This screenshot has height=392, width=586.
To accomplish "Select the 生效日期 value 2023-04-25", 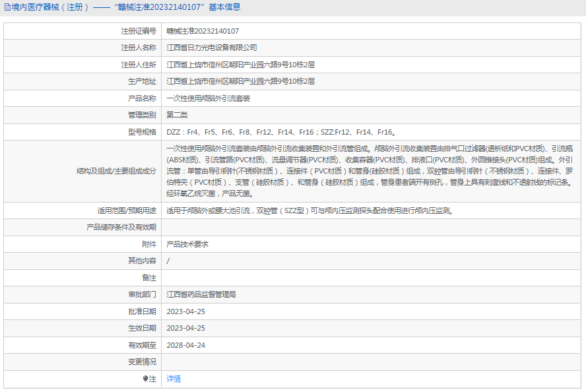I will (x=185, y=328).
